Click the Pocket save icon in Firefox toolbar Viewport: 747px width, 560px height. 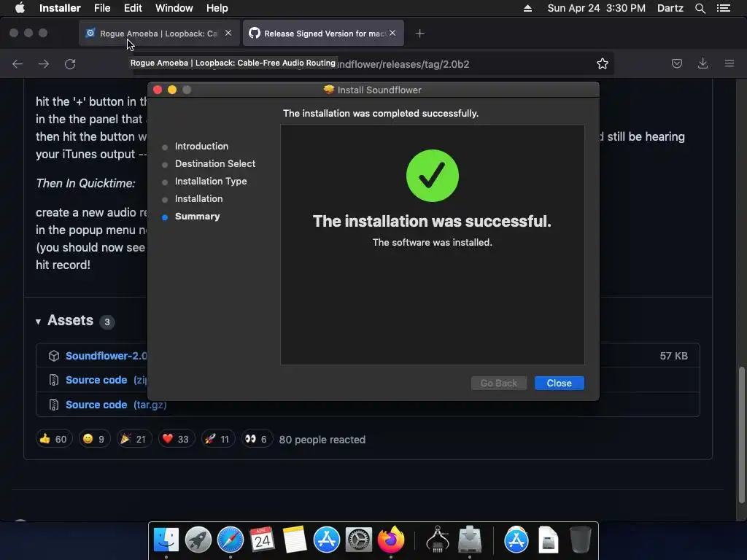click(676, 63)
